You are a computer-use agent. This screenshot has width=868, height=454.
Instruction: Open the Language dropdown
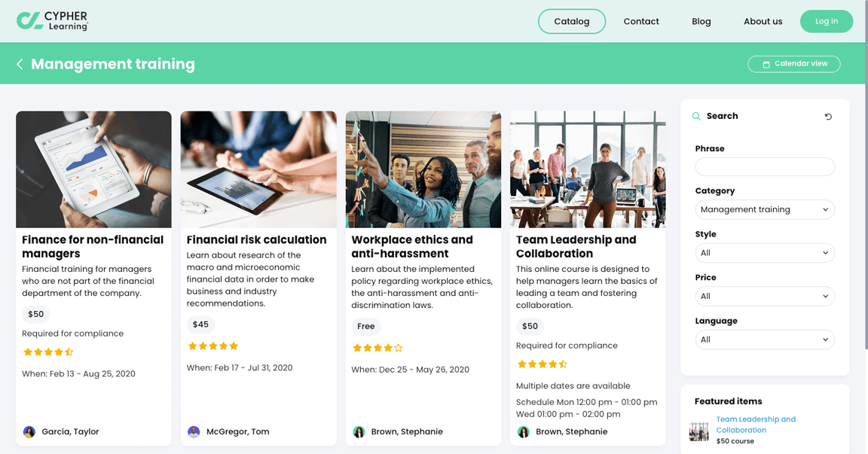[x=765, y=339]
